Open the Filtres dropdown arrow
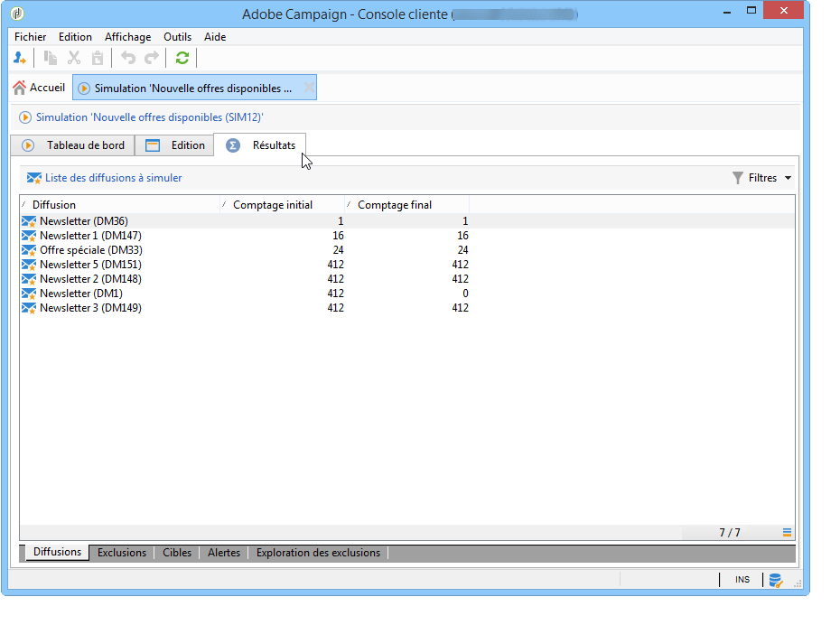 (788, 178)
